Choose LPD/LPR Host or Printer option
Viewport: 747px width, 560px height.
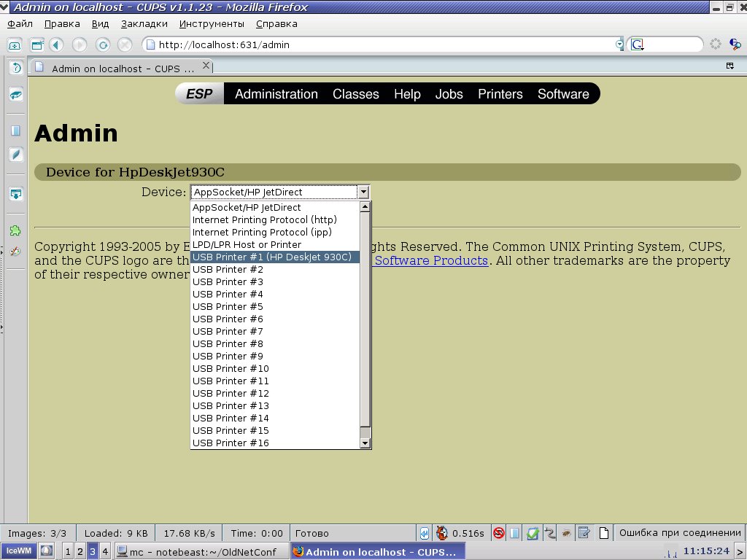point(275,244)
